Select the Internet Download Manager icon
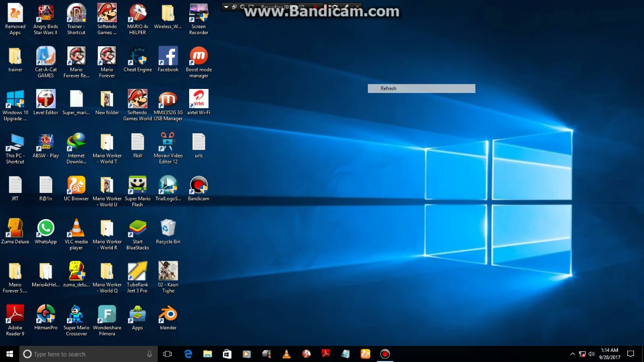 [x=76, y=149]
